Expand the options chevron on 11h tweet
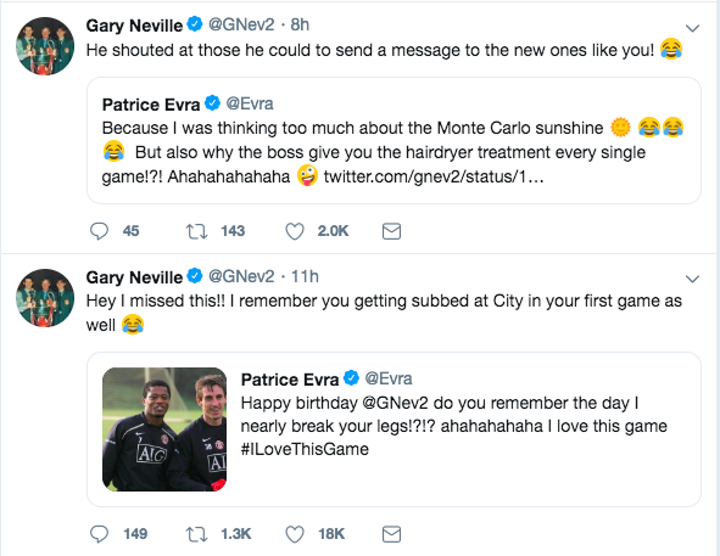The height and width of the screenshot is (556, 720). (x=691, y=278)
